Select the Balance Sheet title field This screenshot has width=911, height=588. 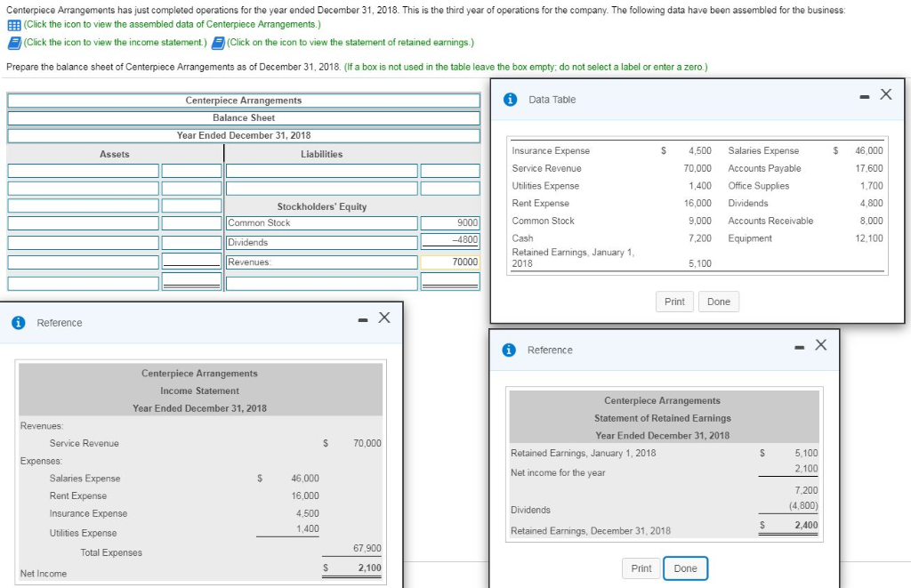(244, 118)
